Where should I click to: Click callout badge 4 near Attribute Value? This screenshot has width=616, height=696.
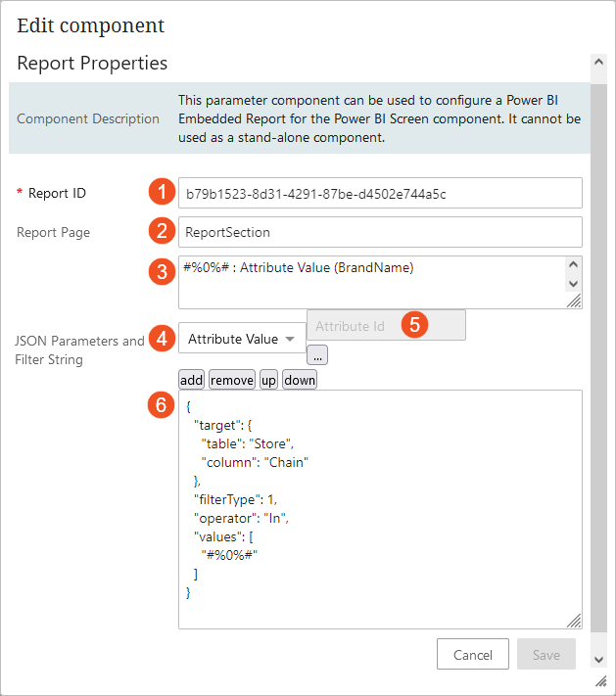pyautogui.click(x=163, y=339)
